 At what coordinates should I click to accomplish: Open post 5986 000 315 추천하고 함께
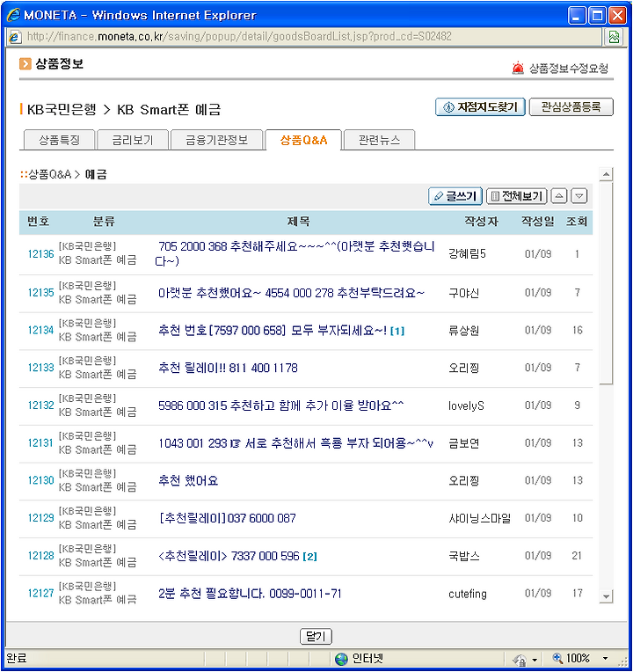point(281,405)
